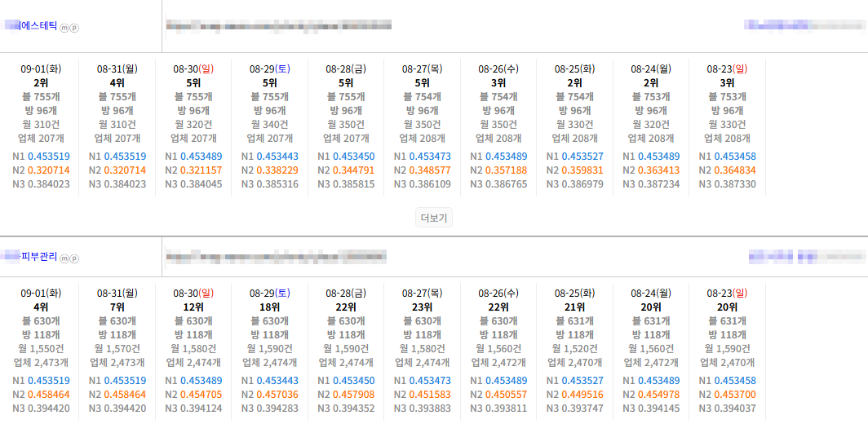The width and height of the screenshot is (868, 424).
Task: Open the 에스테틱 keyword link
Action: (x=38, y=25)
